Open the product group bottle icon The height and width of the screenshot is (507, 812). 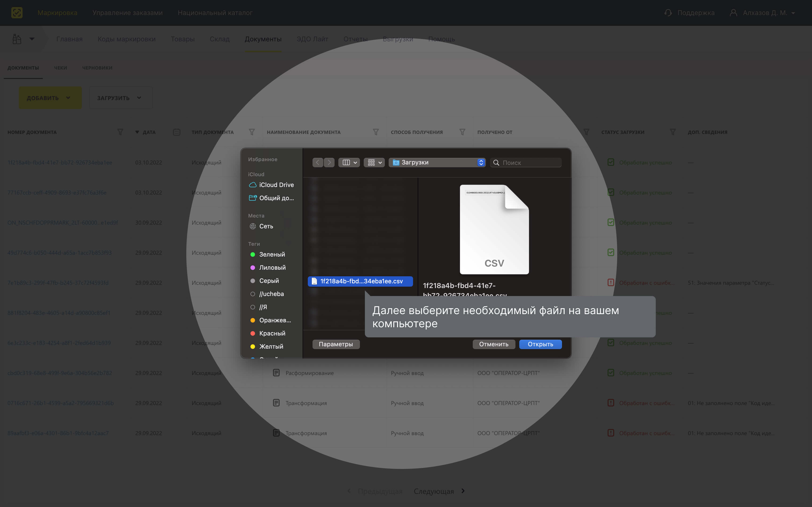(x=17, y=39)
